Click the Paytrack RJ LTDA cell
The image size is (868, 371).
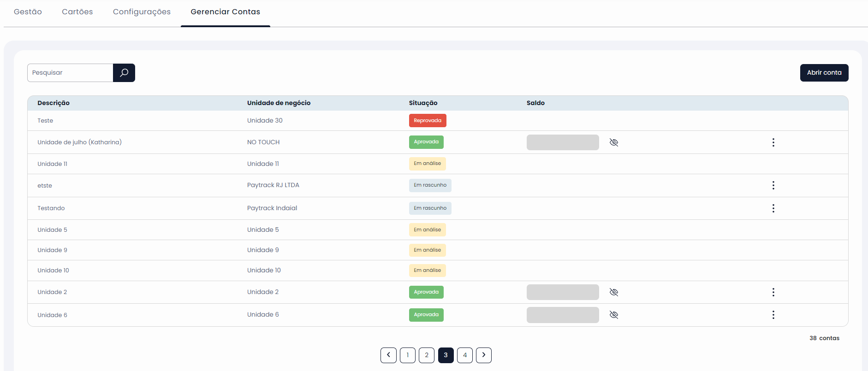pos(273,185)
